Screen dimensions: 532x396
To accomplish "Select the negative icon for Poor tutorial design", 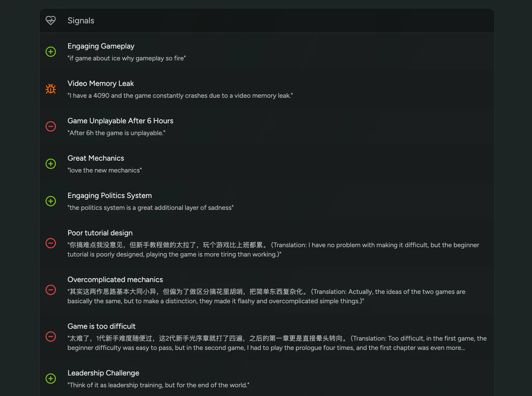I will tap(51, 243).
